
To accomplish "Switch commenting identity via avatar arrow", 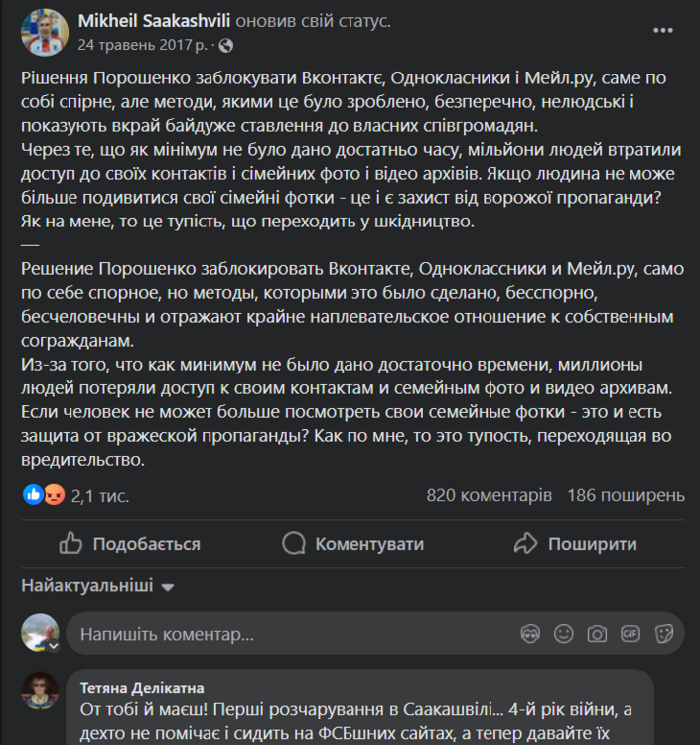I will click(x=54, y=645).
